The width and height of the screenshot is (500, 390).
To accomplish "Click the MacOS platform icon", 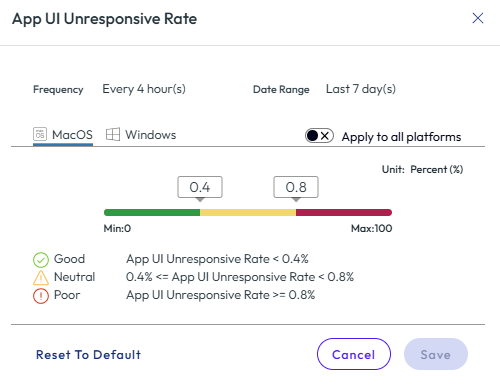I will (40, 134).
